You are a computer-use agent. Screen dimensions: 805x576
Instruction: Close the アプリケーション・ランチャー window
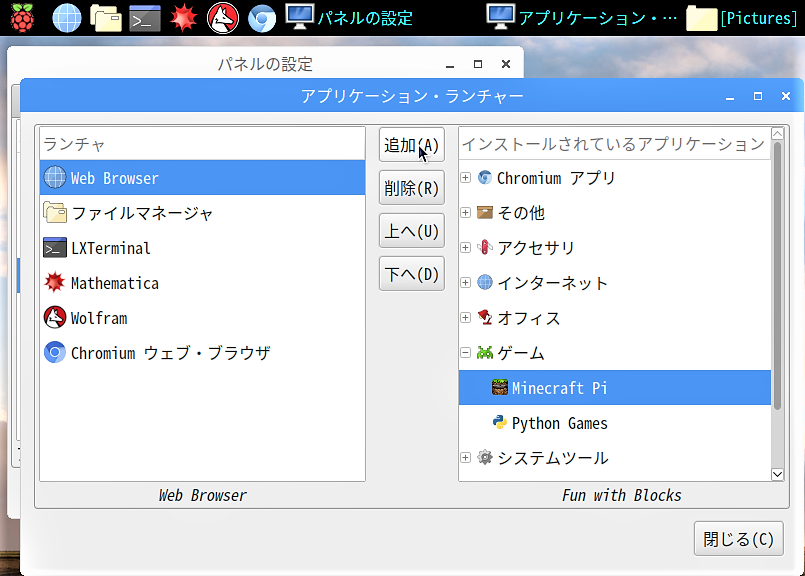(x=785, y=96)
